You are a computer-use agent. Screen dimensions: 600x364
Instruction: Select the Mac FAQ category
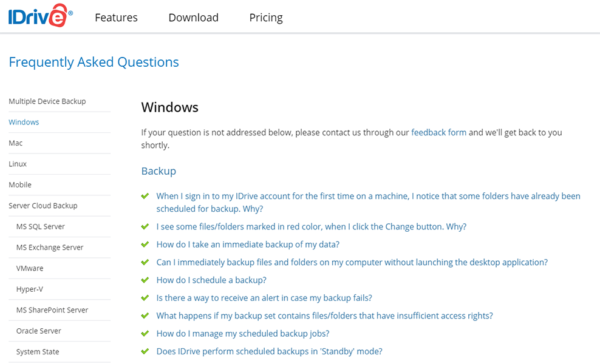(x=15, y=143)
